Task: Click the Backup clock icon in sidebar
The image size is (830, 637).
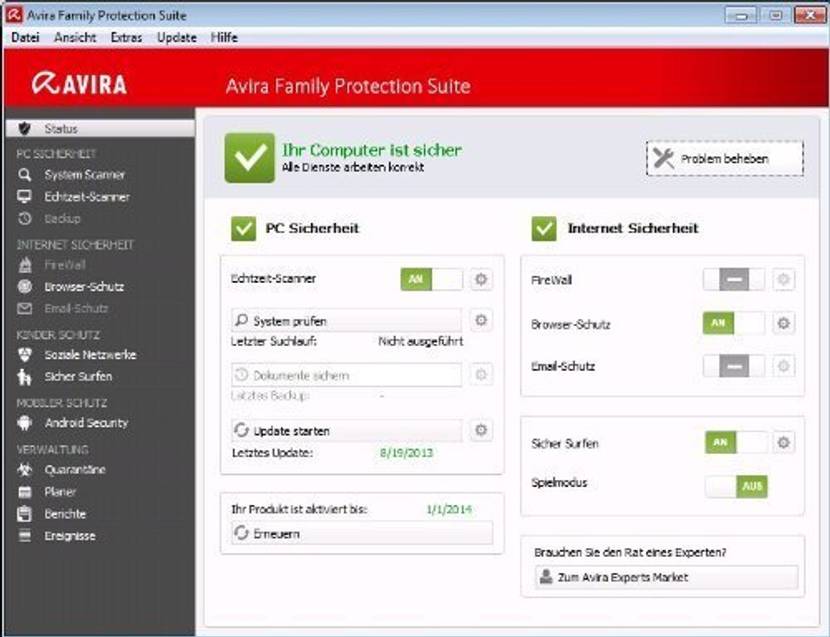Action: 24,219
